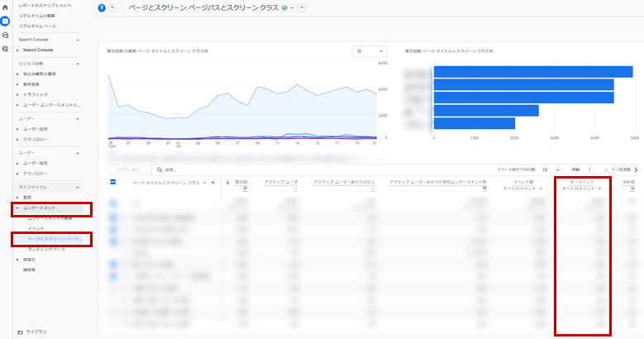Add a comparison with the plus icon

click(x=112, y=7)
